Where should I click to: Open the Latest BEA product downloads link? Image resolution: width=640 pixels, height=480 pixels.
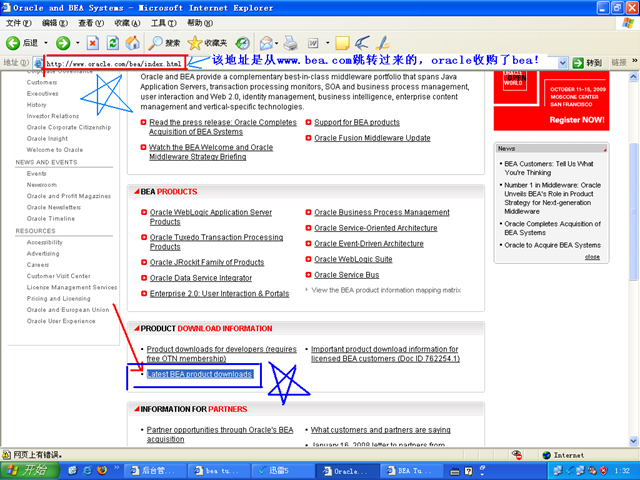[x=199, y=374]
